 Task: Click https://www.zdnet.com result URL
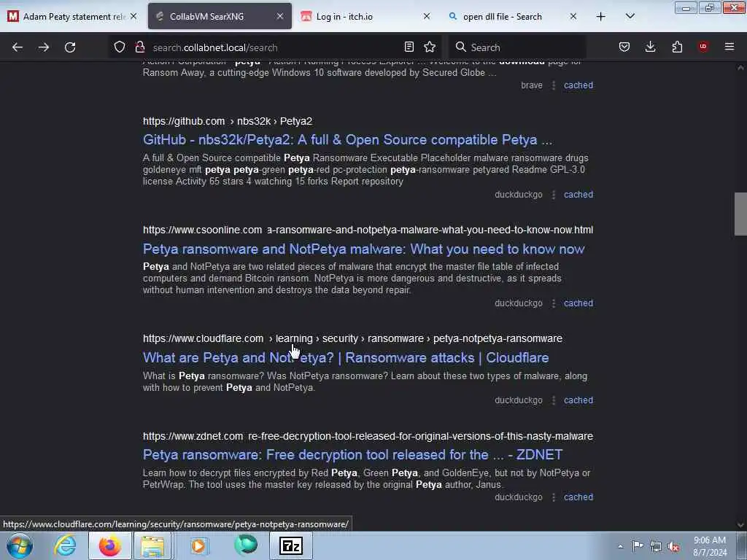(x=193, y=436)
